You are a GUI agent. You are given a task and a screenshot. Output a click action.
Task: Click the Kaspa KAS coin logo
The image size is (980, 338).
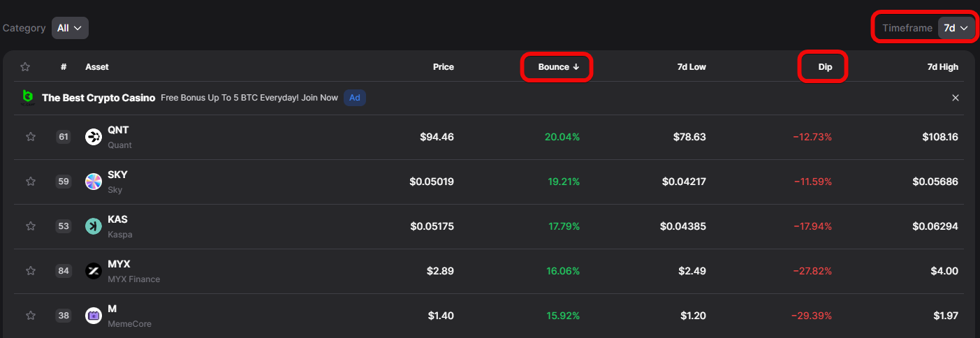pos(94,226)
